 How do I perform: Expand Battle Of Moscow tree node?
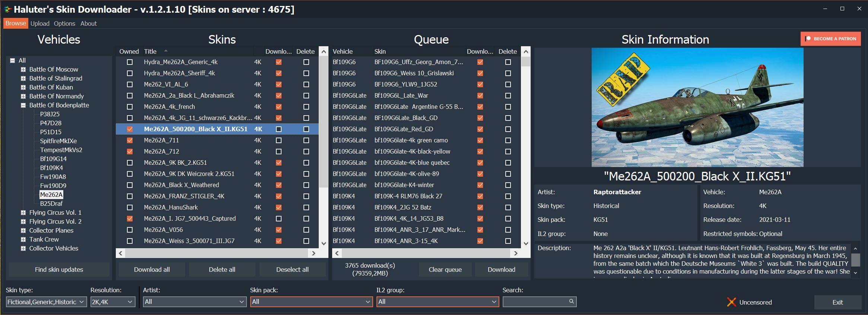[23, 69]
